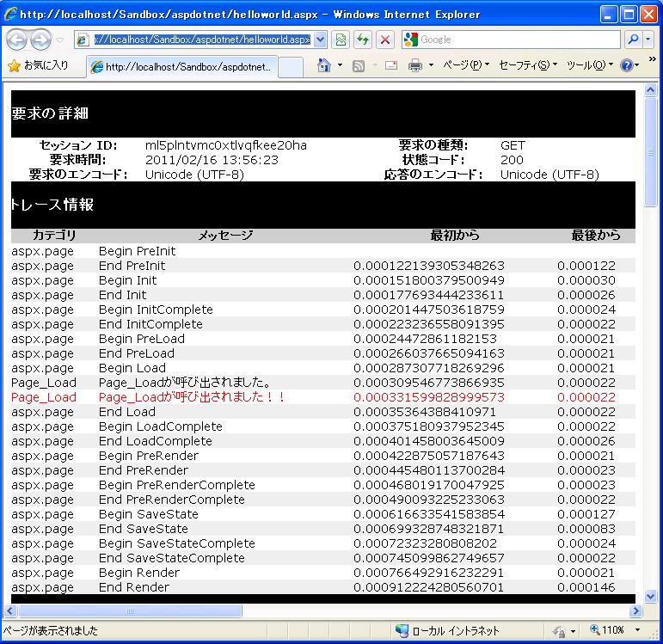Open the セーフティ(S) menu
The image size is (663, 644).
(528, 65)
